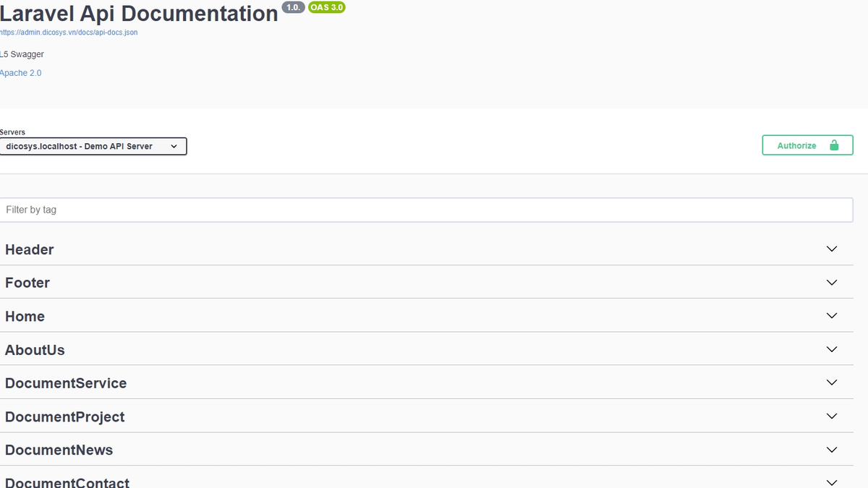Click the lock icon in Authorize button
868x488 pixels.
pyautogui.click(x=834, y=145)
